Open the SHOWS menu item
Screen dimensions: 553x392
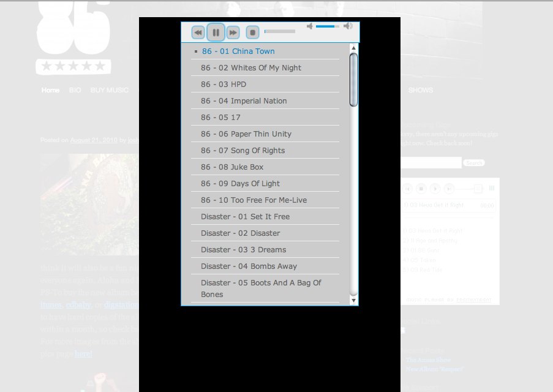(x=420, y=90)
